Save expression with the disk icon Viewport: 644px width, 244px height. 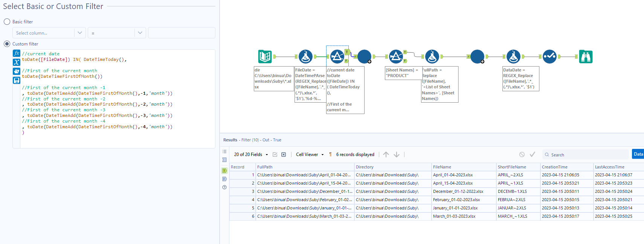(17, 80)
